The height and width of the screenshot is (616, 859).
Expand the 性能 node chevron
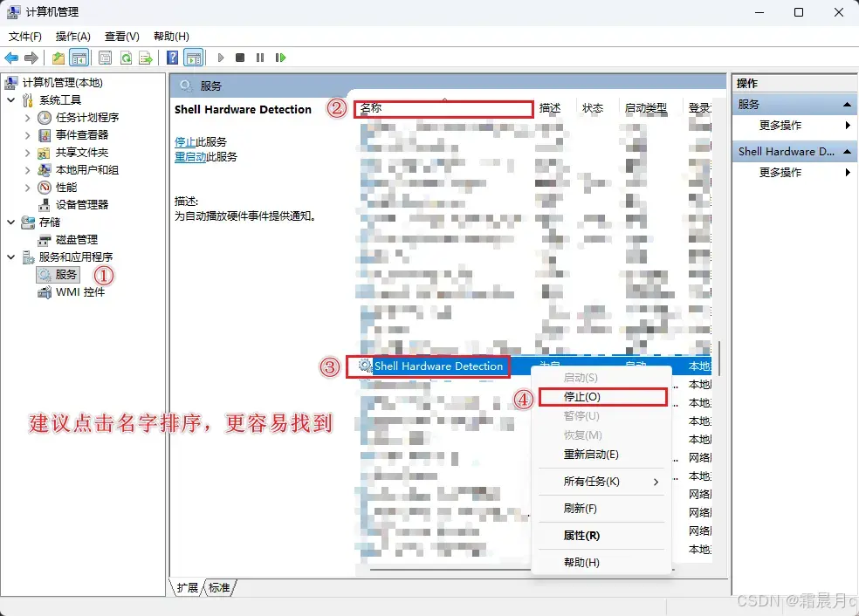[27, 188]
